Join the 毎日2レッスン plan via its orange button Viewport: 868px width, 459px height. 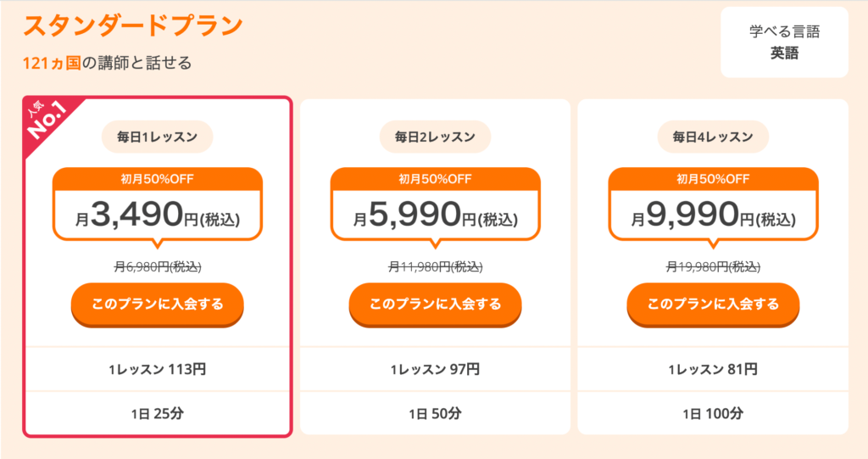[x=435, y=305]
